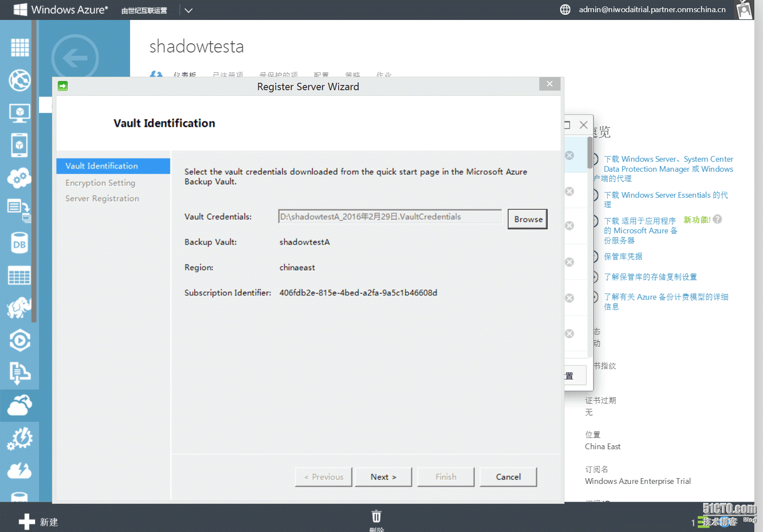Screen dimensions: 763x532
Task: Select Encryption Setting wizard step
Action: click(100, 183)
